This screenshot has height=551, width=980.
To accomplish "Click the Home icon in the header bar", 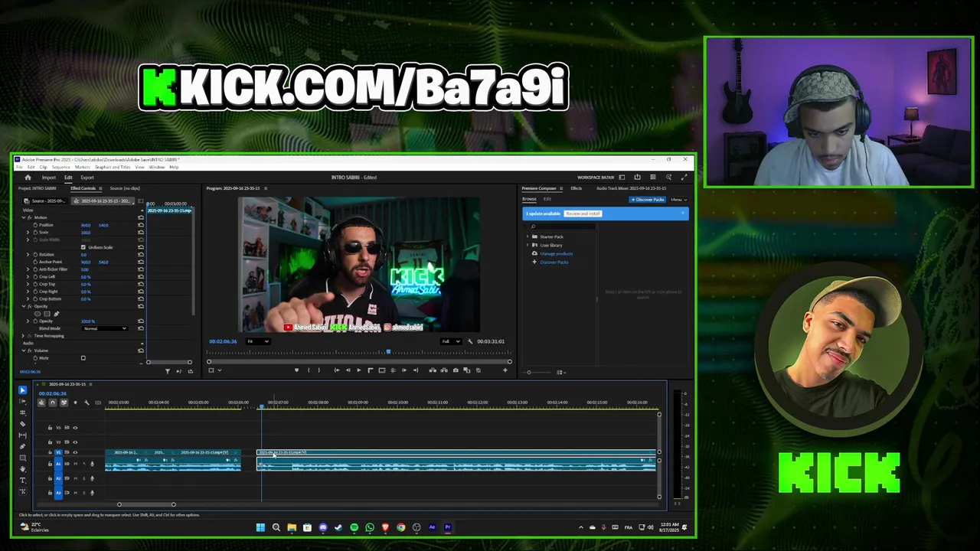I will coord(28,178).
